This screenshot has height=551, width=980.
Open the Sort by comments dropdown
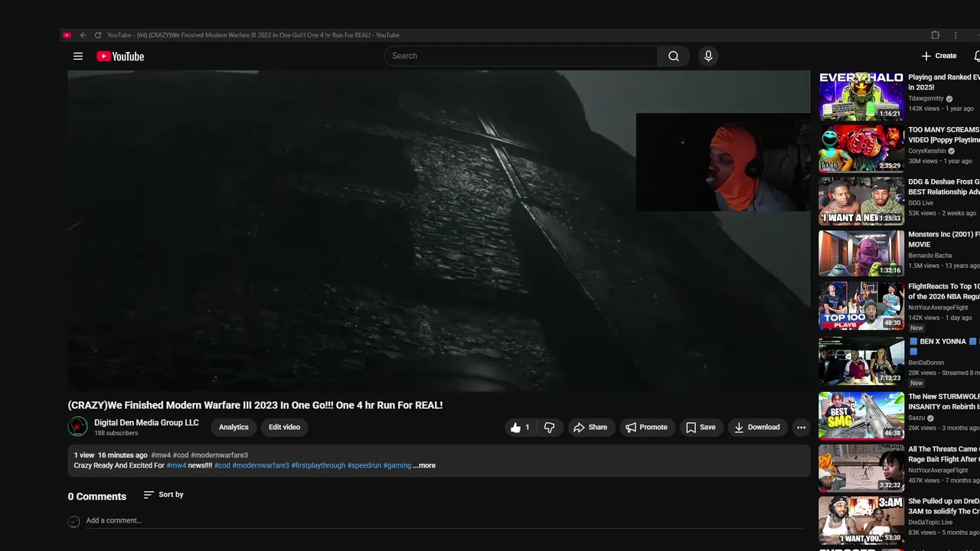click(x=164, y=495)
